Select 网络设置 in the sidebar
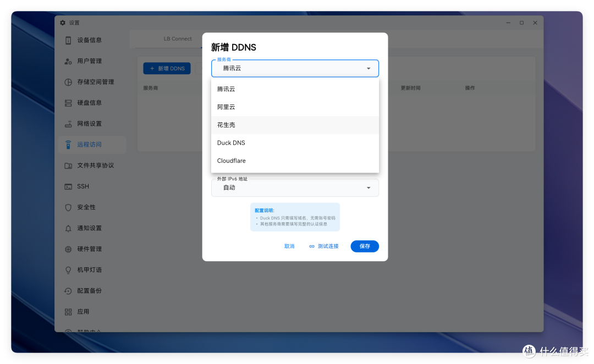 pyautogui.click(x=92, y=124)
